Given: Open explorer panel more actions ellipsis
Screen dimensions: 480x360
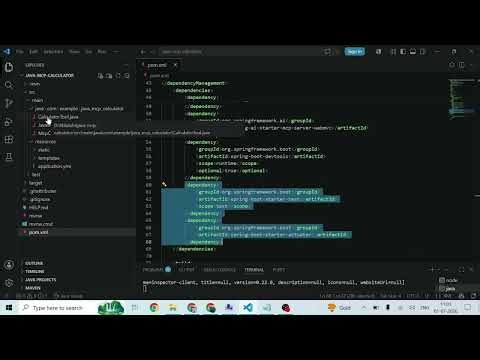Looking at the screenshot, I should coord(126,65).
